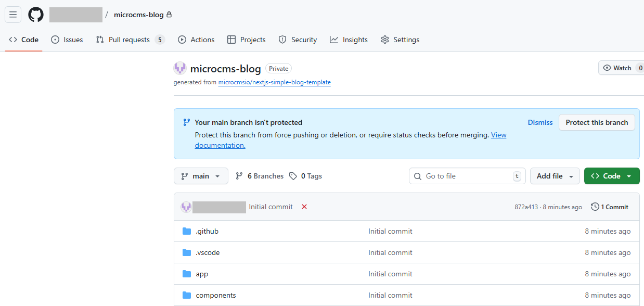Click the history clock icon near 1 Commit
644x306 pixels.
[x=595, y=207]
